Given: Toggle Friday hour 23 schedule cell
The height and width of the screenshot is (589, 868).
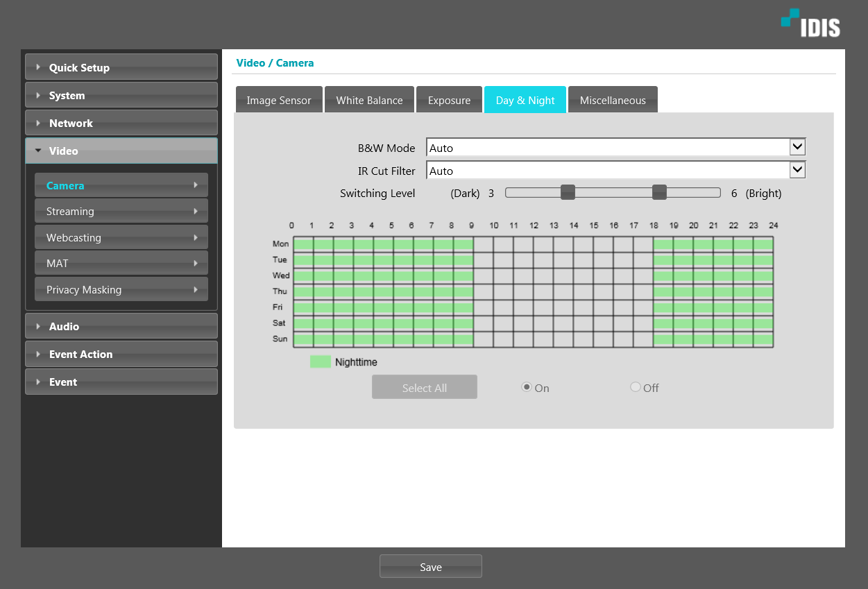Looking at the screenshot, I should [x=763, y=308].
